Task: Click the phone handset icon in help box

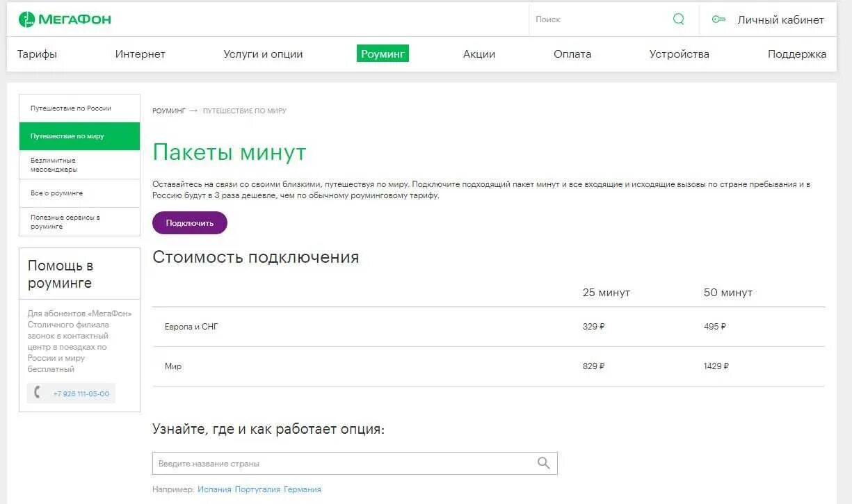Action: click(37, 393)
